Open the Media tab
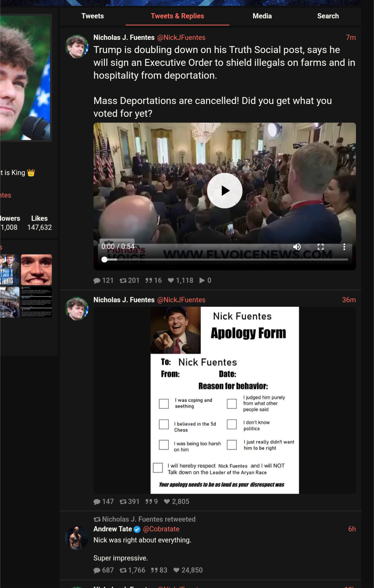This screenshot has height=588, width=374. (262, 16)
